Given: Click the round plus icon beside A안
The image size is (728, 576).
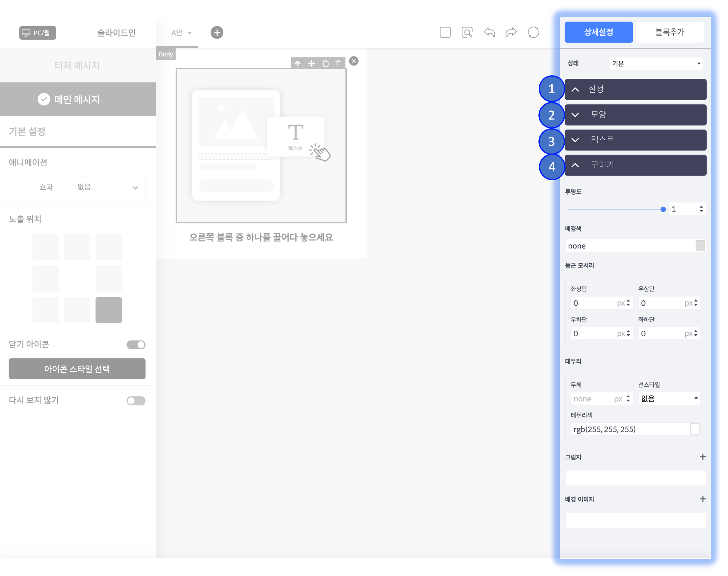Looking at the screenshot, I should point(217,32).
